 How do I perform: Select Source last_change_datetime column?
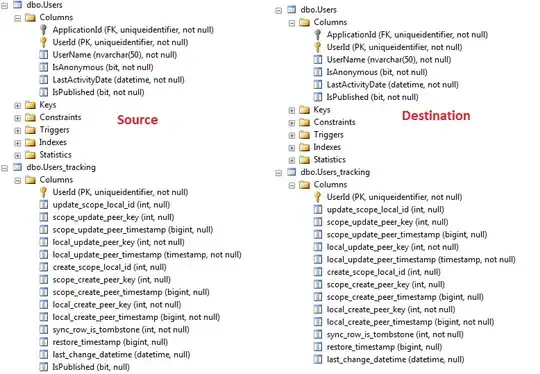point(121,355)
